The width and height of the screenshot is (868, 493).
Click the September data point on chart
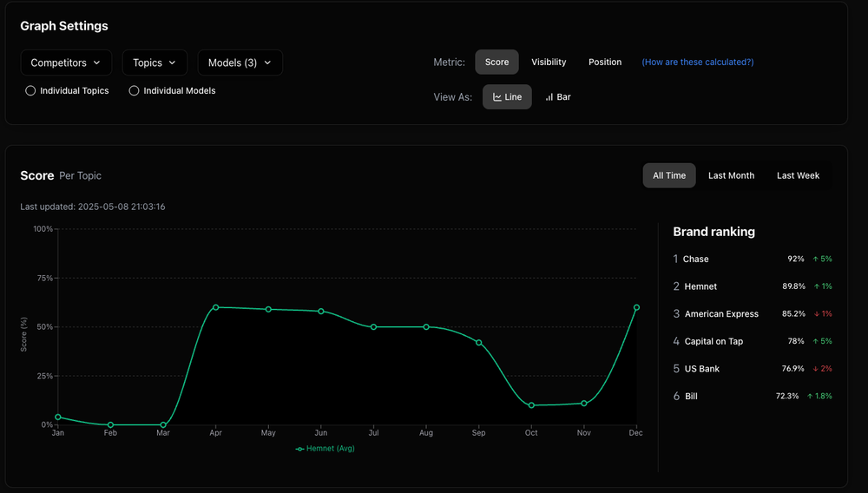tap(479, 343)
